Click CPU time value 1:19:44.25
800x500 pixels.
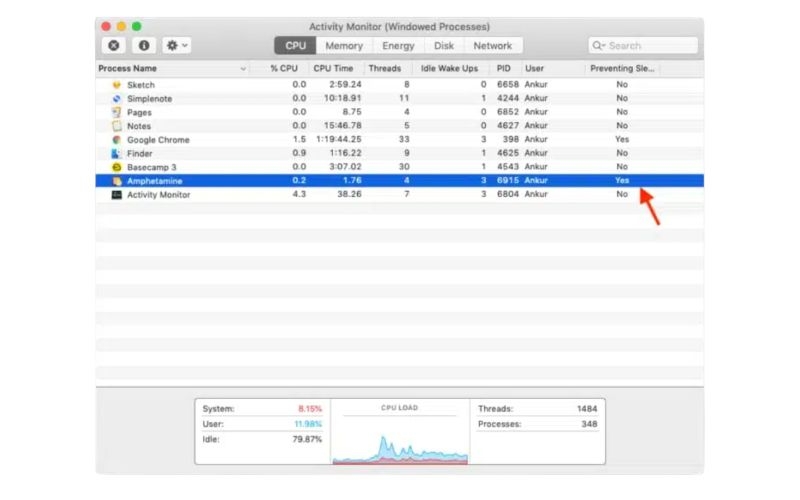(x=339, y=139)
